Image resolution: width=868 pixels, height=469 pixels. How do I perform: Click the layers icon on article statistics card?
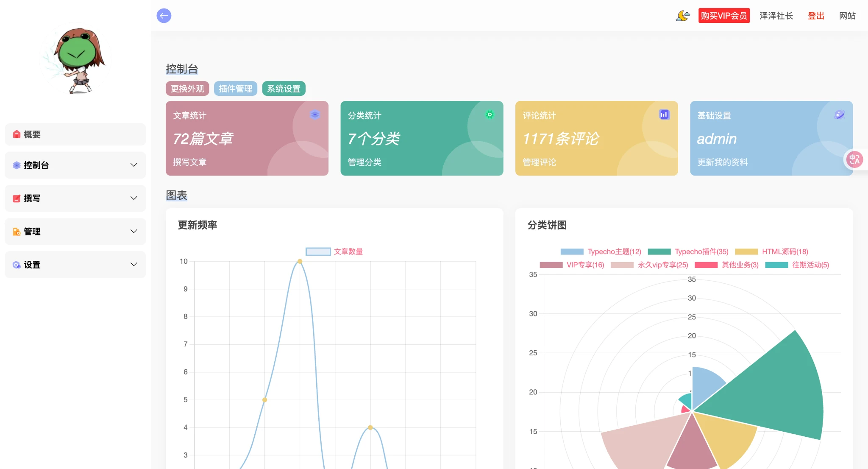pos(314,114)
